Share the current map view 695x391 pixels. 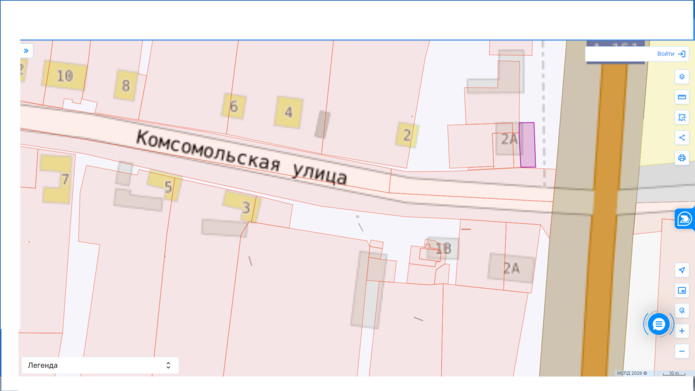(682, 137)
